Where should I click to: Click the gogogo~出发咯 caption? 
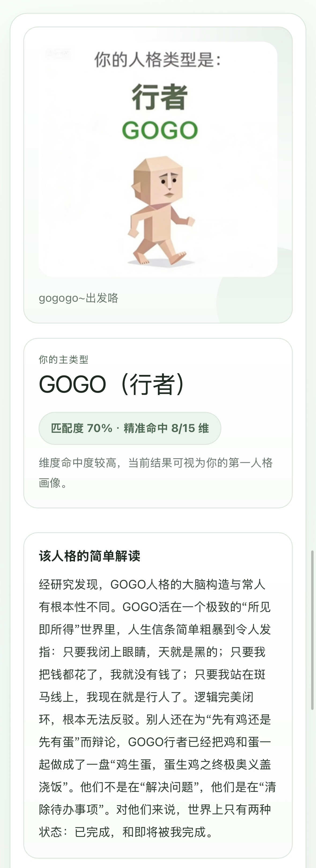tap(79, 298)
